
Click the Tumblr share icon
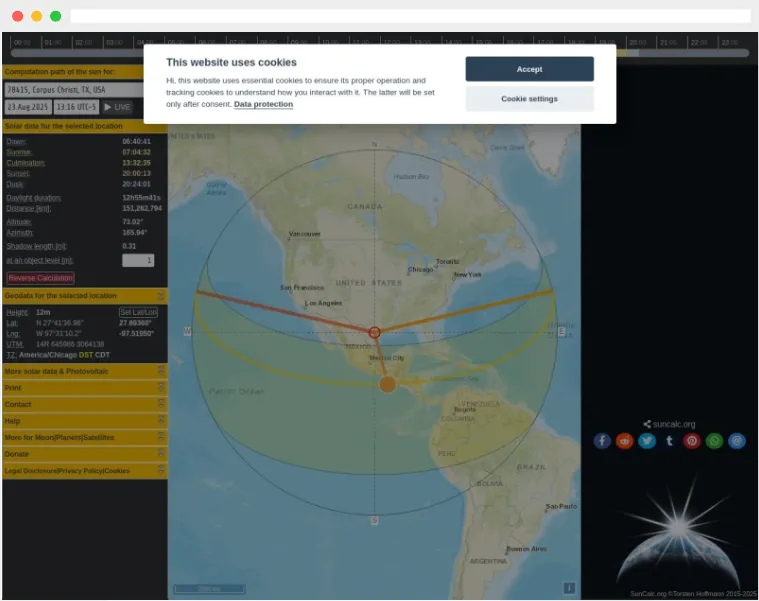(669, 441)
